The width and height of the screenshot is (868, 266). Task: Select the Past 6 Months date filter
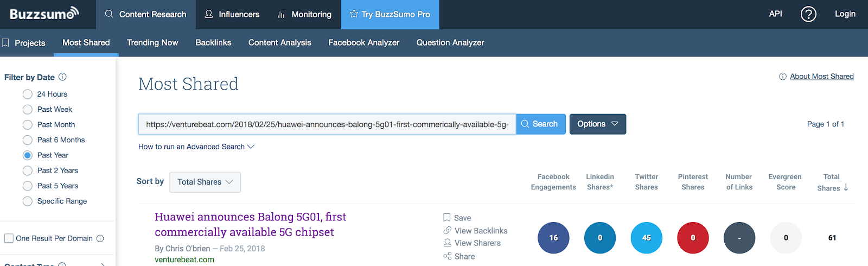tap(28, 140)
